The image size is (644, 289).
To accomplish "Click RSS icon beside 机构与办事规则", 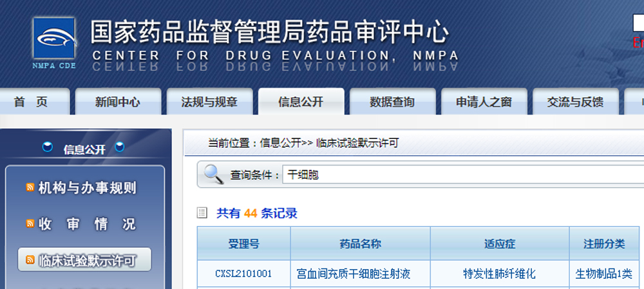I will [x=30, y=188].
